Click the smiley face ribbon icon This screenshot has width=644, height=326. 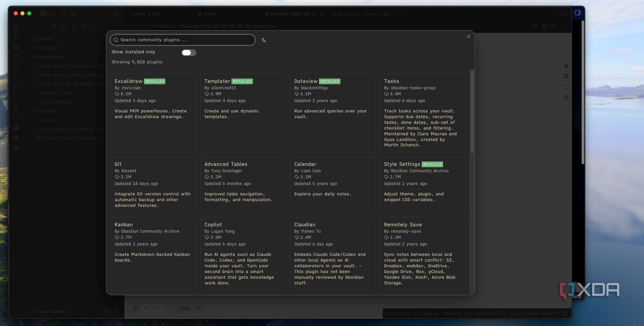16,107
